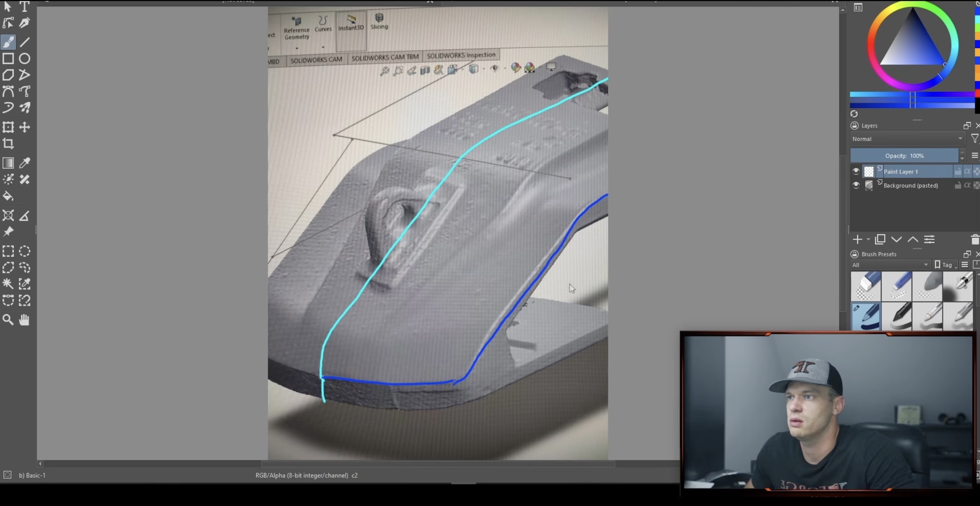Float the Layers docker
The image size is (980, 506).
(x=967, y=126)
